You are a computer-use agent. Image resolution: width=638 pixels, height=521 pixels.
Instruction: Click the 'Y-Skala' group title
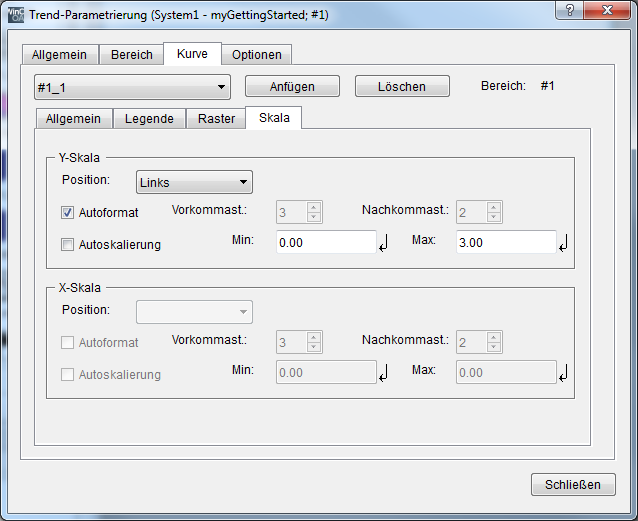79,158
